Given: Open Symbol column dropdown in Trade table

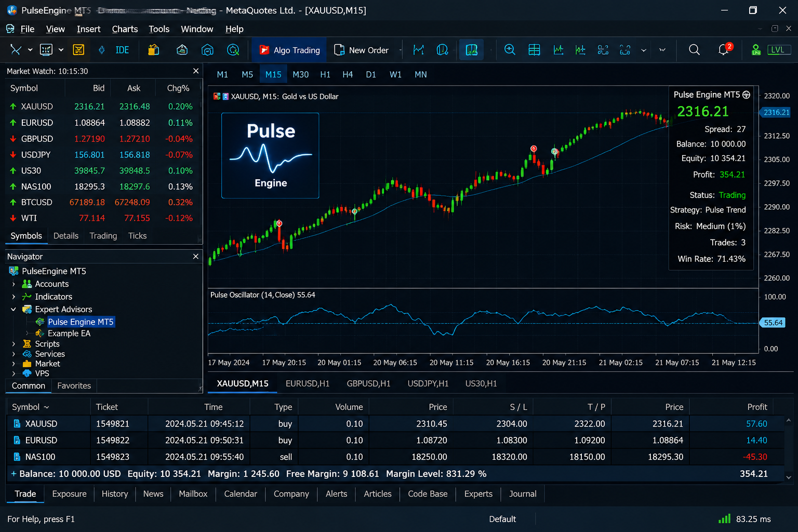Looking at the screenshot, I should pos(46,407).
